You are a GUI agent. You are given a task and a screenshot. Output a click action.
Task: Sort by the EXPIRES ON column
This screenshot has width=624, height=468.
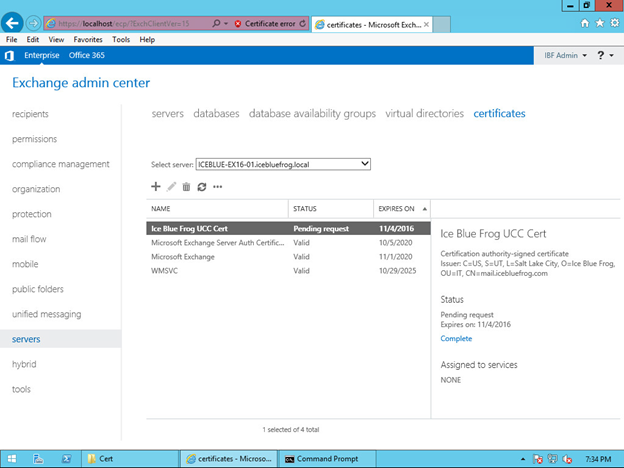point(402,209)
